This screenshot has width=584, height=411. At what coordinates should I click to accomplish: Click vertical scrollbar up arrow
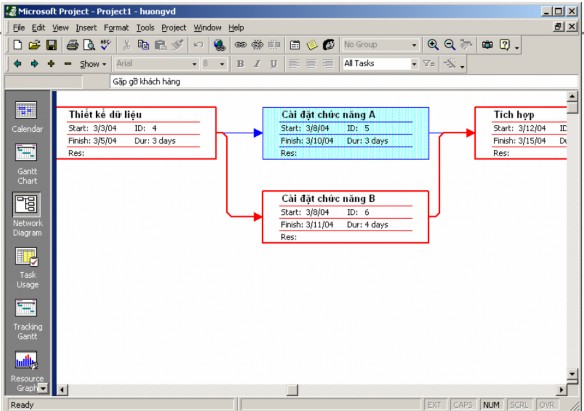572,96
